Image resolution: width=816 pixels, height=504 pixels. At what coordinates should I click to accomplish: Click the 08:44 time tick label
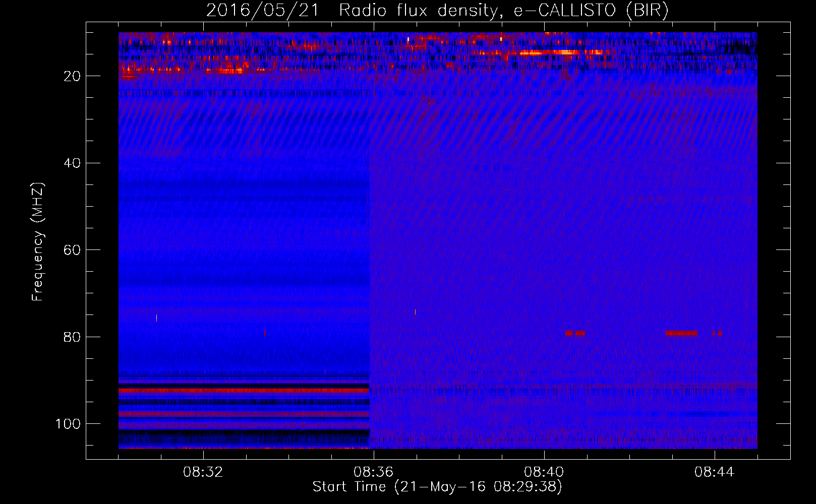tap(715, 472)
